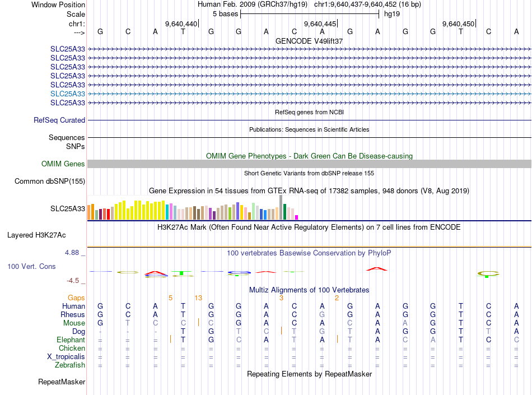Image resolution: width=532 pixels, height=395 pixels.
Task: Click the -4.5 lower PhyloP scale value
Action: [73, 280]
